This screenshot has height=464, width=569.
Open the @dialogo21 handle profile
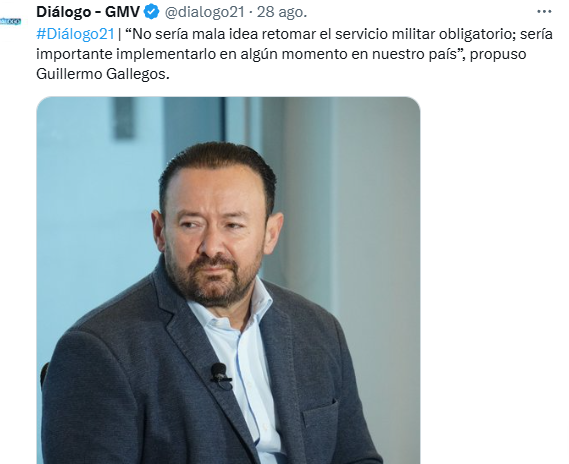click(x=205, y=12)
